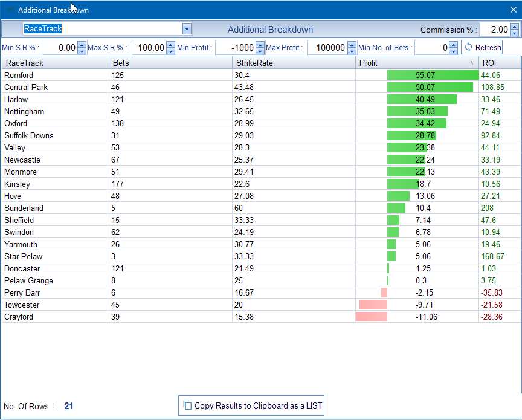Click the Max Profit value field
Image resolution: width=522 pixels, height=420 pixels.
(327, 48)
